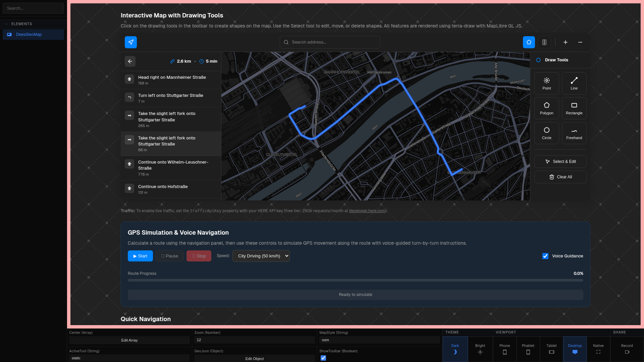The image size is (644, 362).
Task: Activate the Circle drawing tool
Action: [x=546, y=133]
